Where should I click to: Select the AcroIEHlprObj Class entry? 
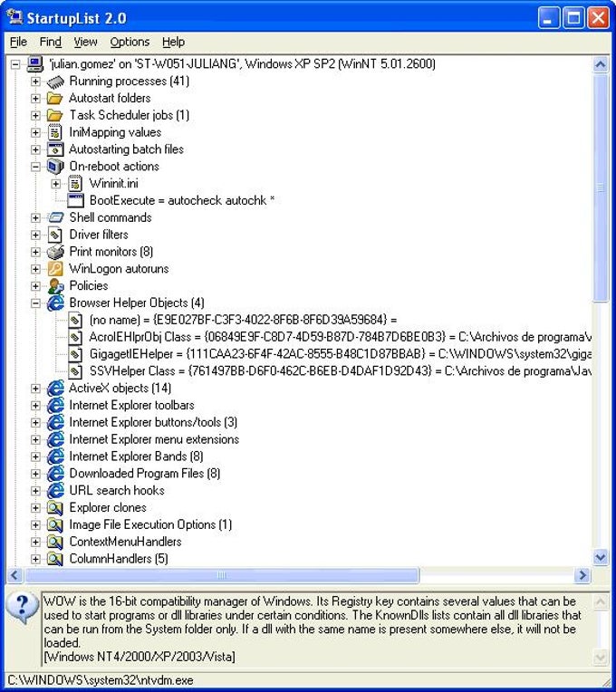point(340,337)
